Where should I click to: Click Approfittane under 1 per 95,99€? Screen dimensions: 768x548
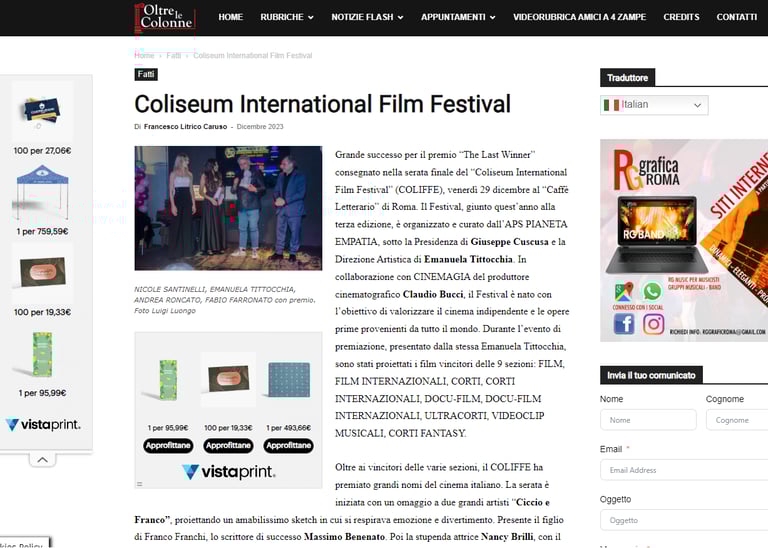pos(168,446)
